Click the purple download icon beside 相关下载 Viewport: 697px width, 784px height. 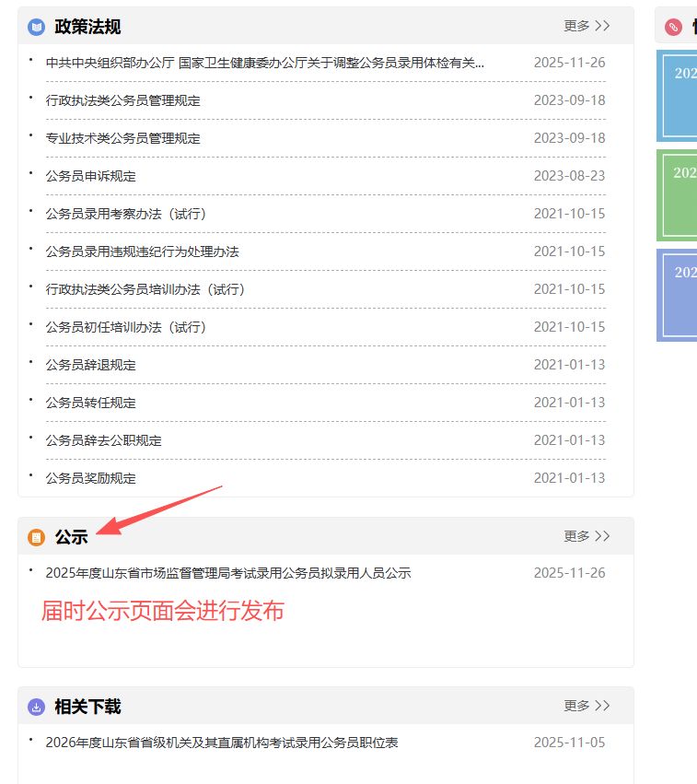(36, 707)
